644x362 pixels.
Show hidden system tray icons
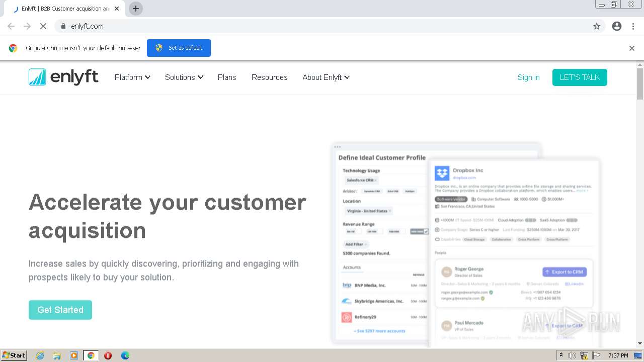(561, 355)
